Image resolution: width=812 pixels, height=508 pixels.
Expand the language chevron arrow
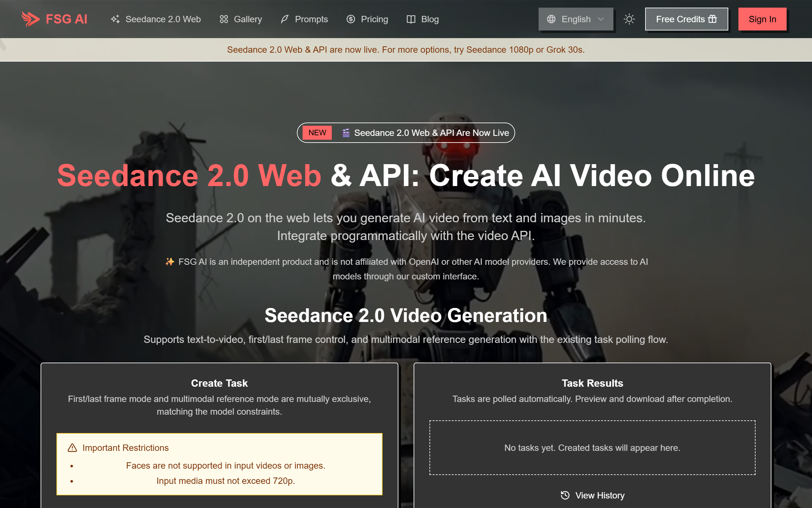pyautogui.click(x=601, y=19)
